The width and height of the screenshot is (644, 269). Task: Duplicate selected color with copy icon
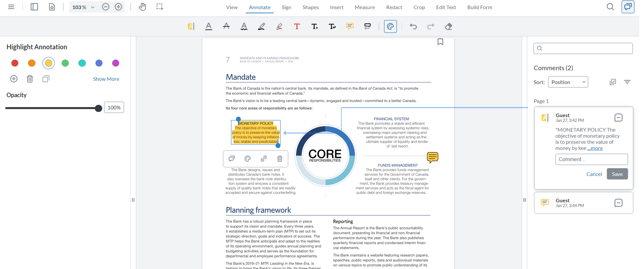[46, 79]
